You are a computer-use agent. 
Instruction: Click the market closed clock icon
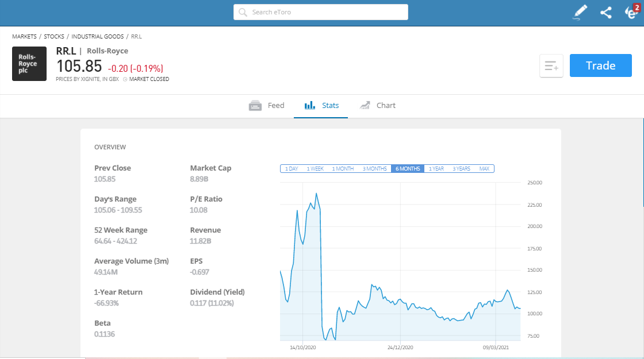coord(125,79)
